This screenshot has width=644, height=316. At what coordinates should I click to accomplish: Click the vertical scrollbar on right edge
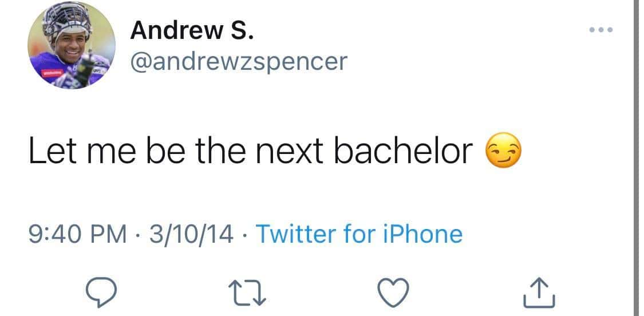(x=637, y=158)
